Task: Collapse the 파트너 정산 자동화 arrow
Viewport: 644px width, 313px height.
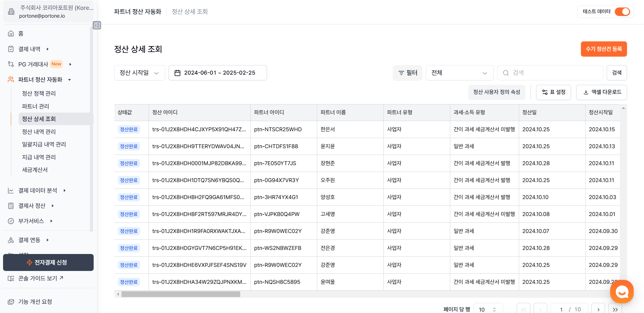Action: pos(70,80)
